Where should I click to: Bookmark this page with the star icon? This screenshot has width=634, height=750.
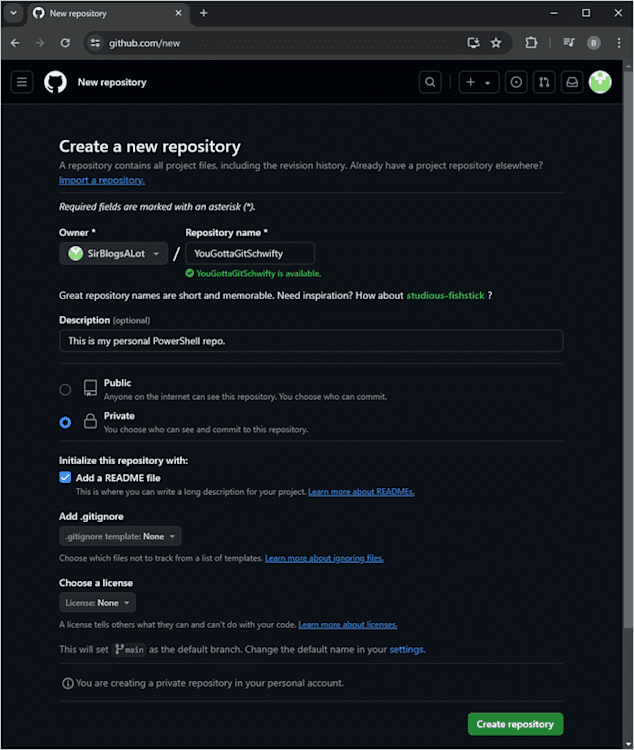[x=496, y=43]
